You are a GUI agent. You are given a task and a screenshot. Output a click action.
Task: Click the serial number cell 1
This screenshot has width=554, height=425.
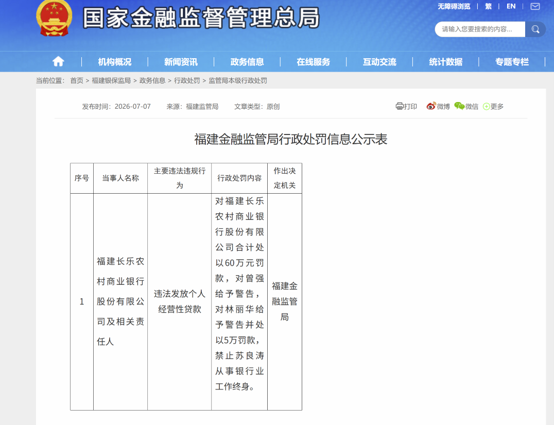[x=82, y=302]
